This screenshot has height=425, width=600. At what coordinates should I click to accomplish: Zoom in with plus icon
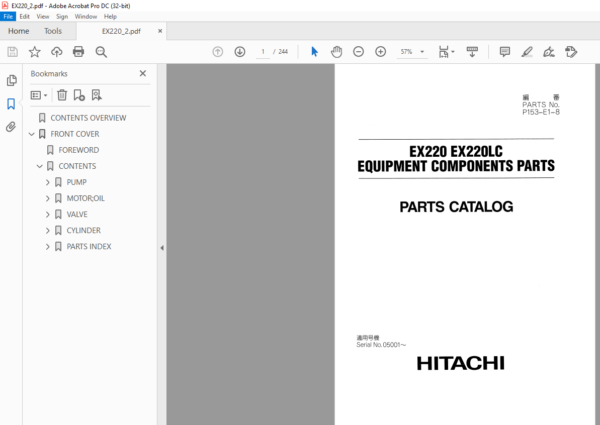click(x=381, y=52)
